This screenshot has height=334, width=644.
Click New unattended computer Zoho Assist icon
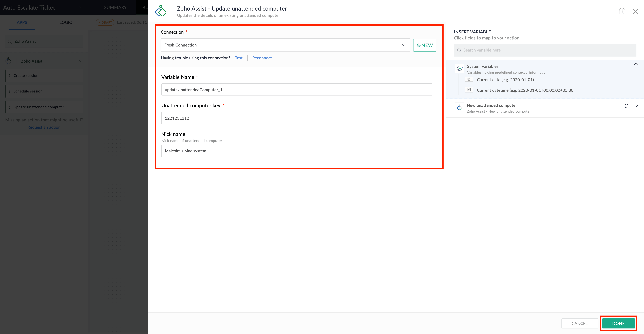[x=460, y=108]
